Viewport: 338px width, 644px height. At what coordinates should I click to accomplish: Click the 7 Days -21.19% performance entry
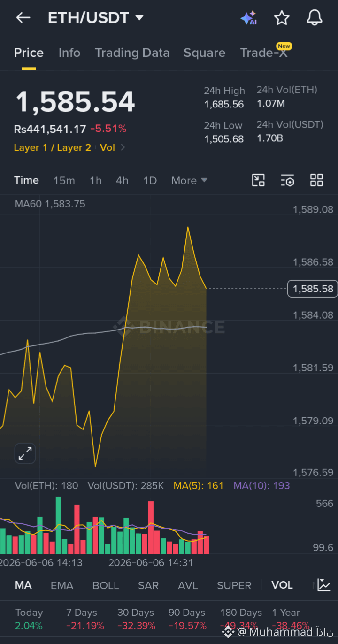[85, 619]
